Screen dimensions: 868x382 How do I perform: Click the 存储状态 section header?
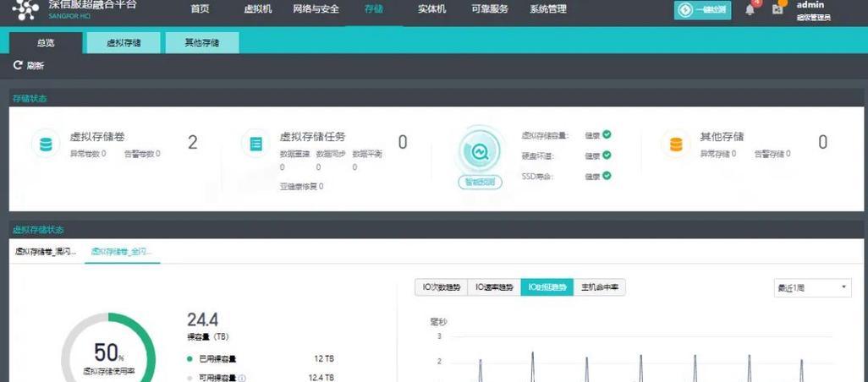coord(30,98)
